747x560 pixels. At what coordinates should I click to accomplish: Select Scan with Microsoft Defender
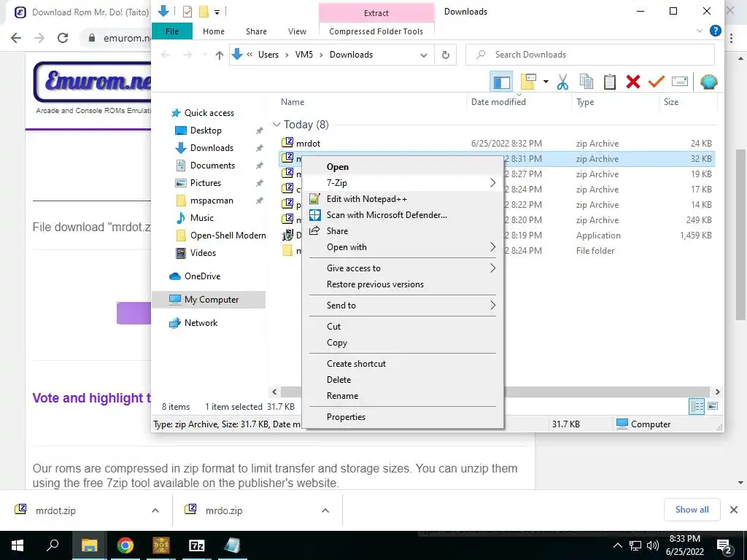tap(403, 215)
